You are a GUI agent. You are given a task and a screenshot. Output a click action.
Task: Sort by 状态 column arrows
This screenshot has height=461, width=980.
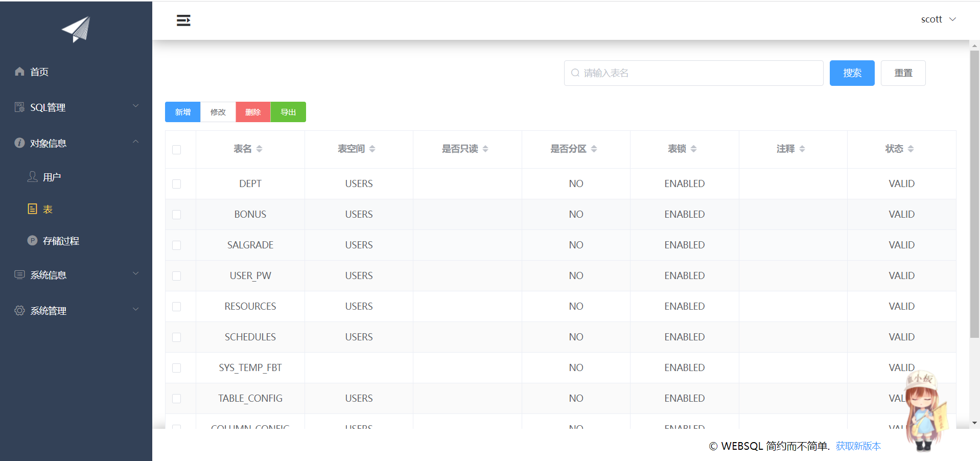(x=911, y=149)
